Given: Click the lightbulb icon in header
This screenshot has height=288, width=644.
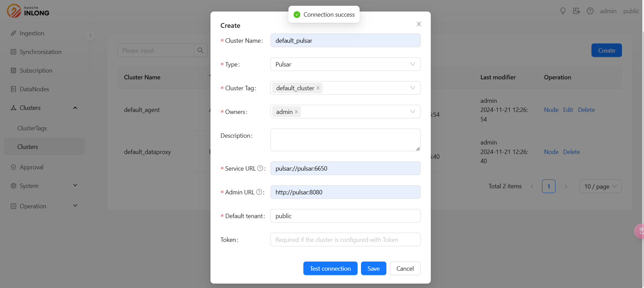Looking at the screenshot, I should [x=563, y=11].
